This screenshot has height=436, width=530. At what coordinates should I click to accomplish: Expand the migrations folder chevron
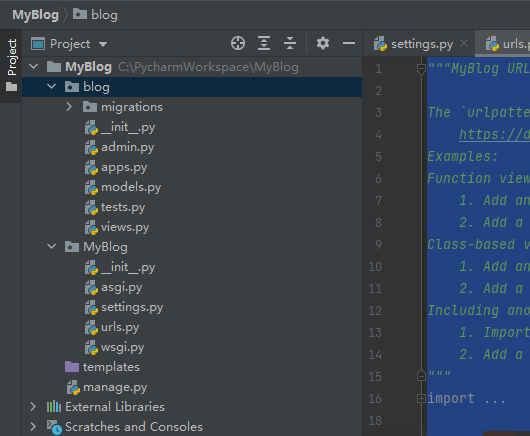coord(69,107)
